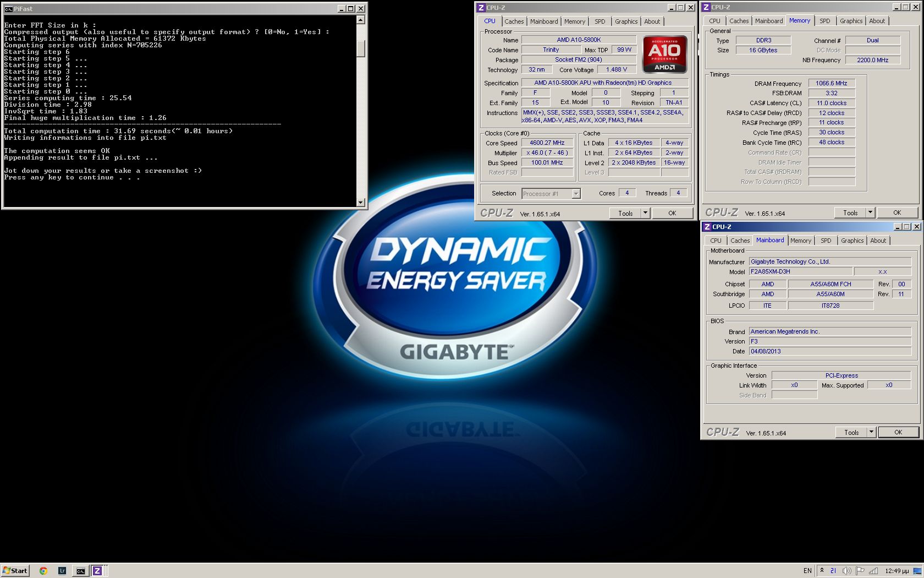Open About tab in the processor CPU-Z window

[652, 21]
